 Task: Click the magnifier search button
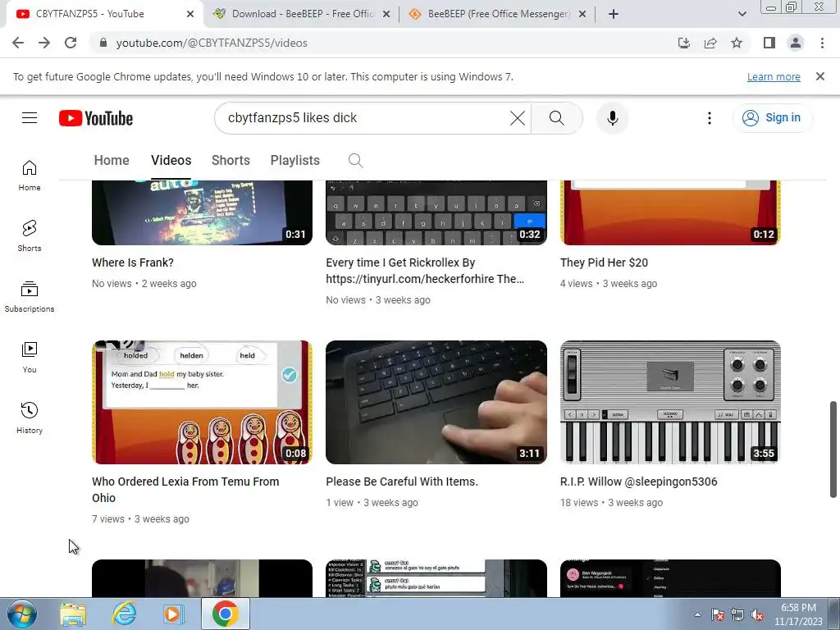coord(557,118)
